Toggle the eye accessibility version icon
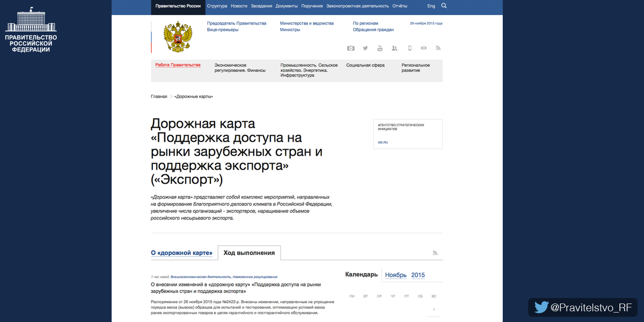Viewport: 644px width, 322px height. 424,48
